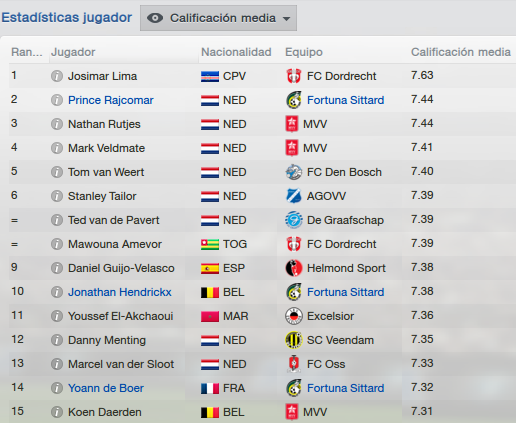Click the eye icon in view selector

[155, 18]
